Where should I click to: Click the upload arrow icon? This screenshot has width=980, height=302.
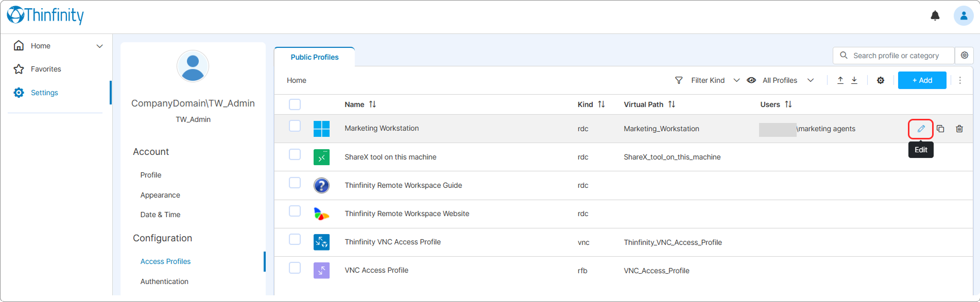pos(840,80)
